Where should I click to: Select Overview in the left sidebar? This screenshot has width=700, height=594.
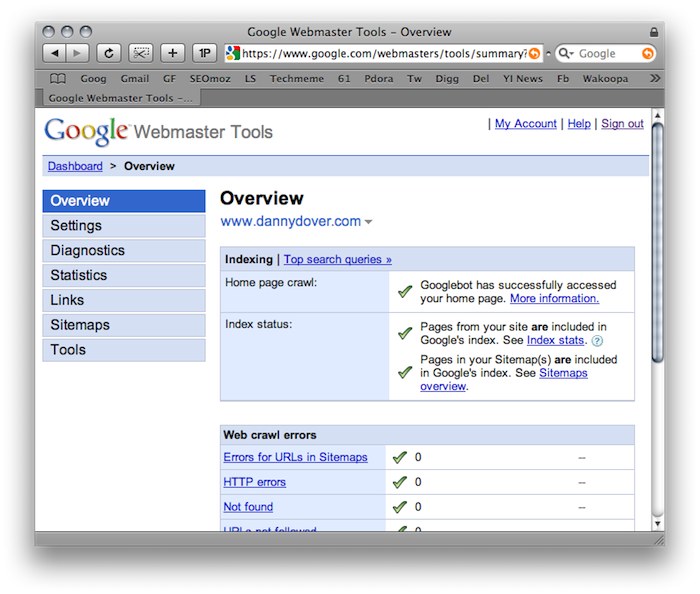124,201
